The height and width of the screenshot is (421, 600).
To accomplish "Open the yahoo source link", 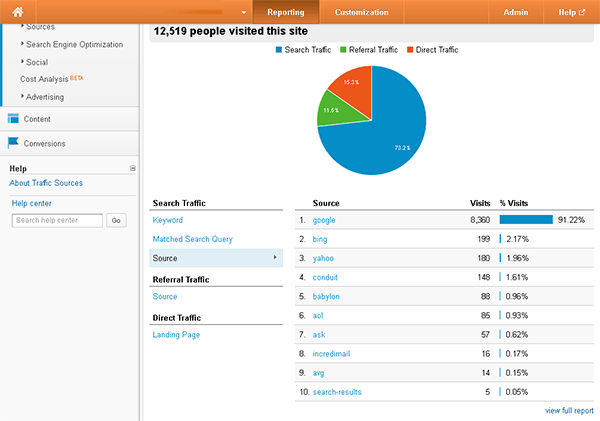I will pos(323,258).
